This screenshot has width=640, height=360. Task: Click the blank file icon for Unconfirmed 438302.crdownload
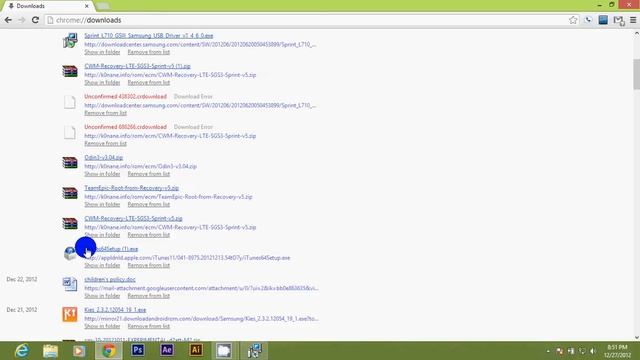coord(70,102)
